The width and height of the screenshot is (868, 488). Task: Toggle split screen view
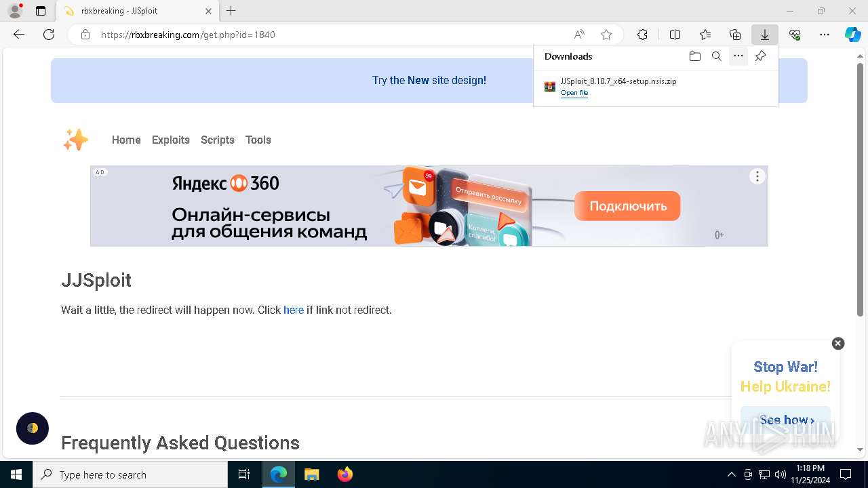[675, 35]
